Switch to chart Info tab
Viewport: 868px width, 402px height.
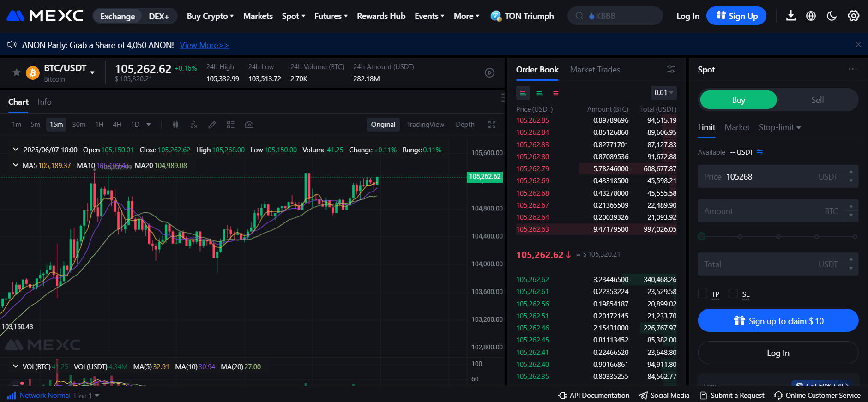44,102
